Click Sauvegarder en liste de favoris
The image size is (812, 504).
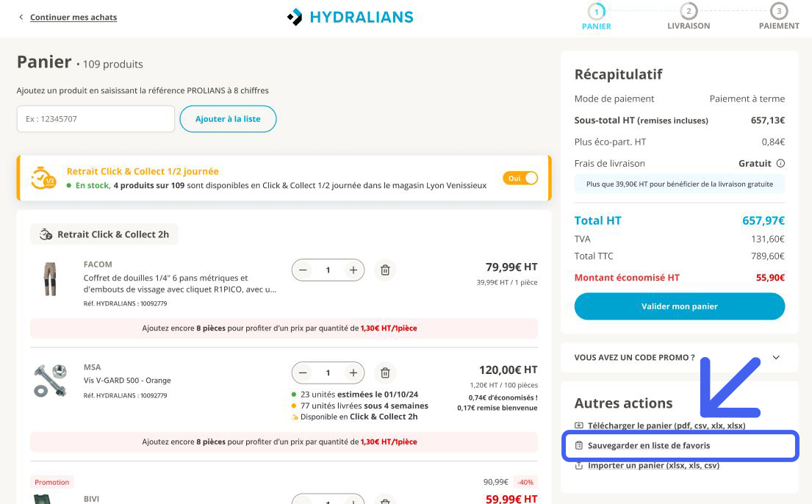pos(649,445)
